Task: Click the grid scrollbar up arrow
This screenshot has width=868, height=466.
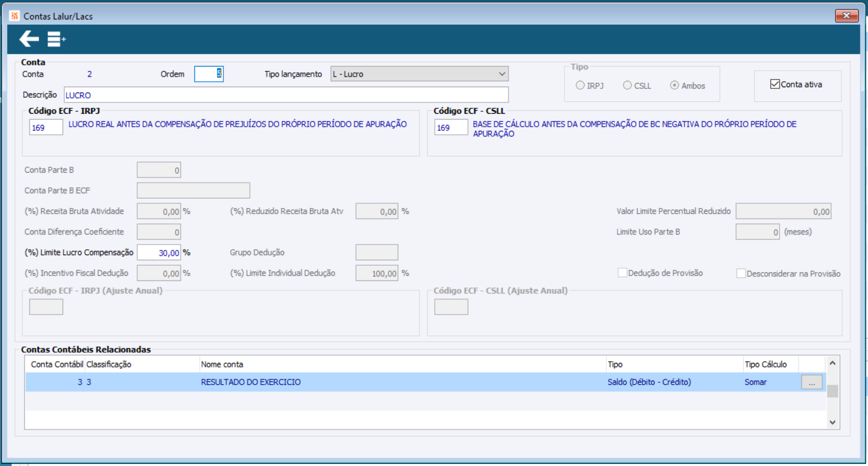Action: (x=832, y=362)
